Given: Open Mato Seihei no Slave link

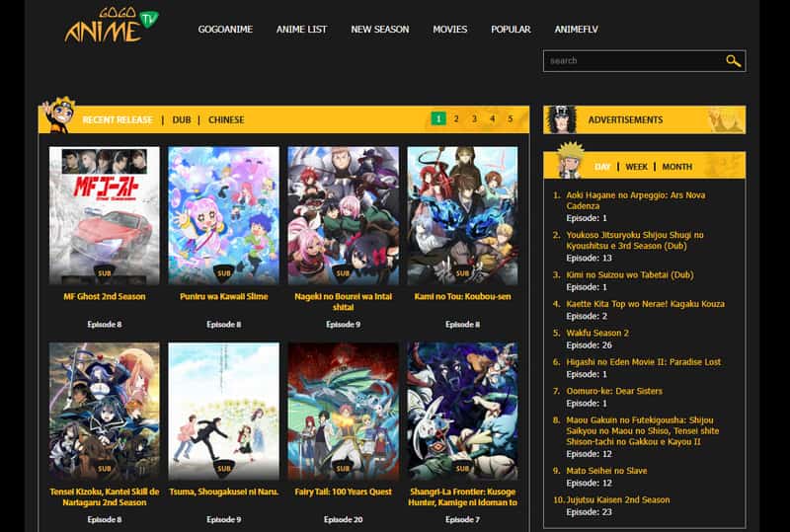Looking at the screenshot, I should coord(606,471).
